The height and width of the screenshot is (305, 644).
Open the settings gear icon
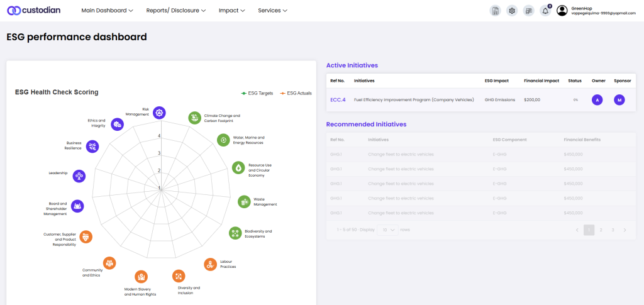(512, 11)
